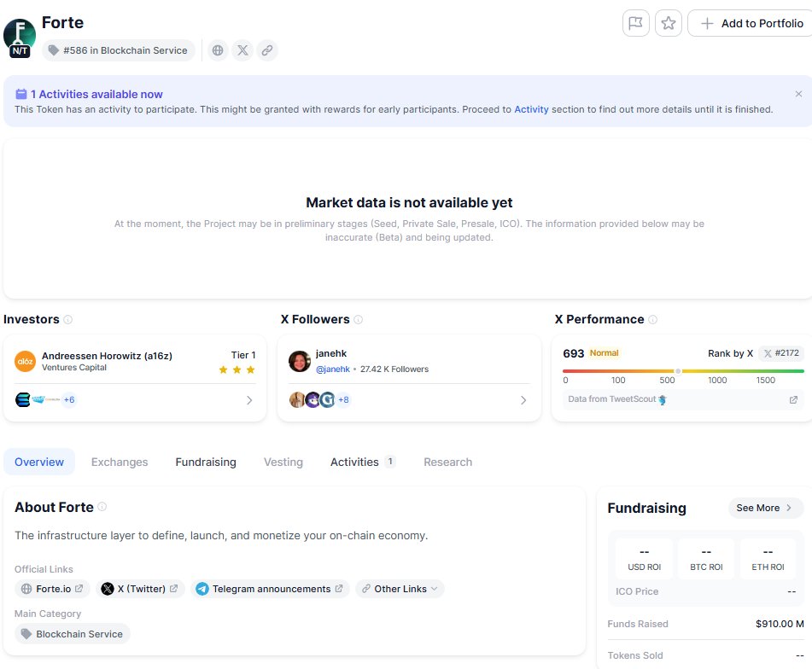Screen dimensions: 812x669
Task: Click the three-star Tier 1 rating
Action: coord(237,369)
